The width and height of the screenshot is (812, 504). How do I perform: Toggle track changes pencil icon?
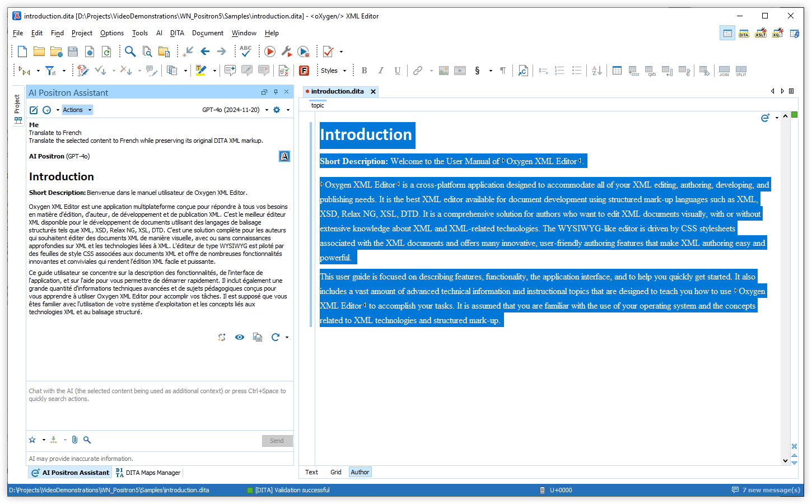click(83, 71)
